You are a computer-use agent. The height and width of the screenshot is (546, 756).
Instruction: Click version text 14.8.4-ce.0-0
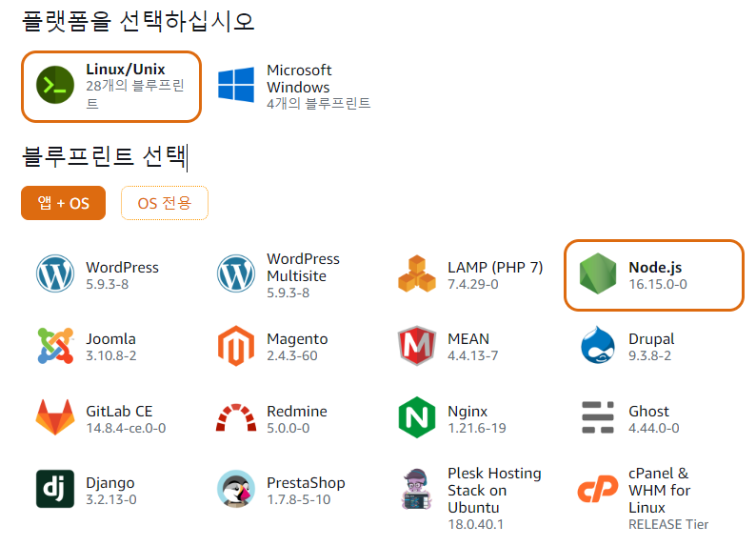(x=126, y=428)
